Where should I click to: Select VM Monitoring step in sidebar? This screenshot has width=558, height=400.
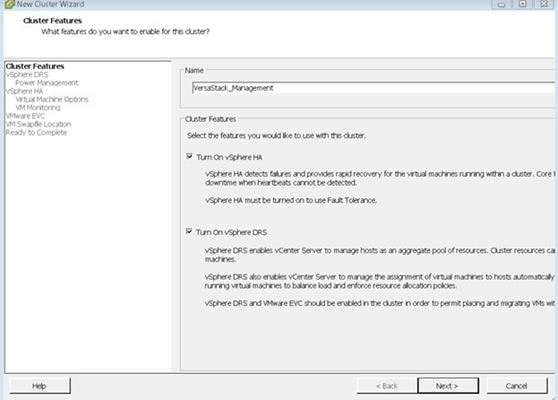tap(38, 107)
